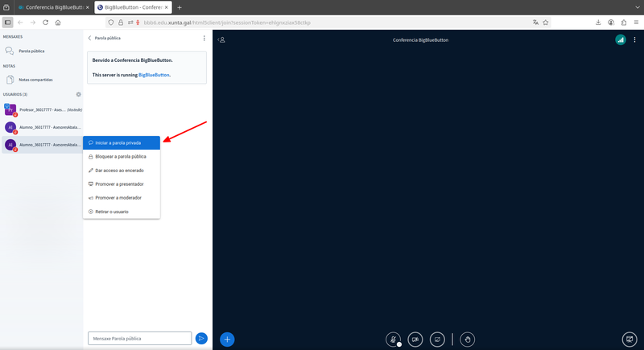Toggle webcam sharing button
This screenshot has width=644, height=350.
[x=415, y=340]
